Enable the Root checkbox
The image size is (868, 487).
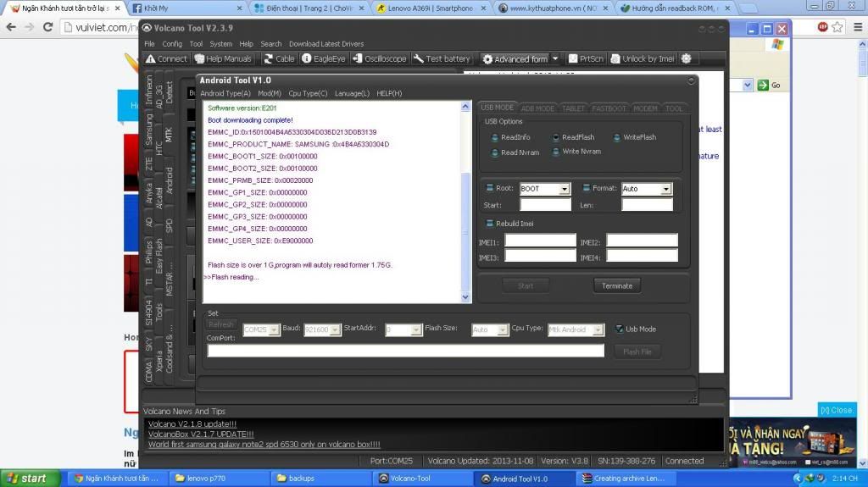489,188
